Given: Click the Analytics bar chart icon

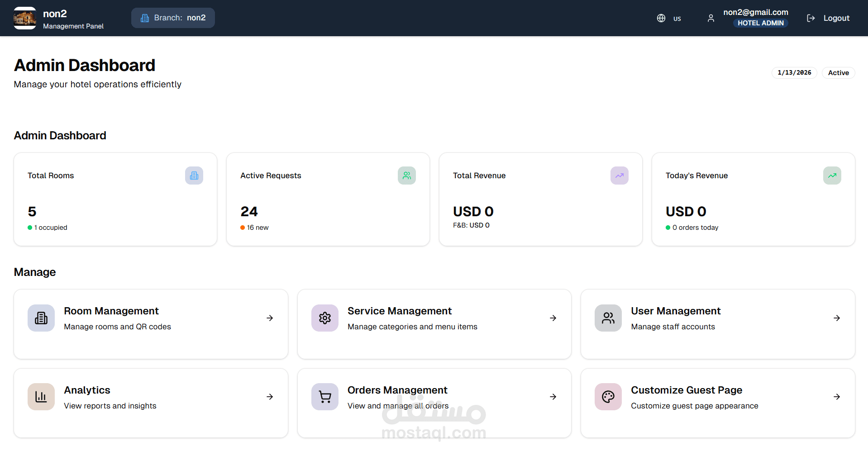Looking at the screenshot, I should (41, 397).
